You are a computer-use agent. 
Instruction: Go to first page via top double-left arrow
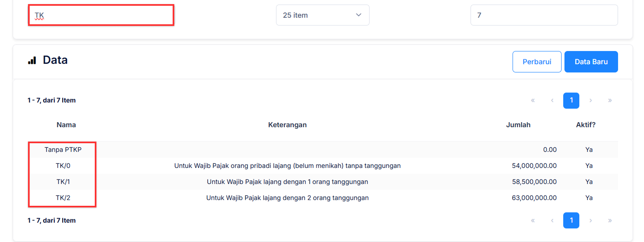click(533, 100)
